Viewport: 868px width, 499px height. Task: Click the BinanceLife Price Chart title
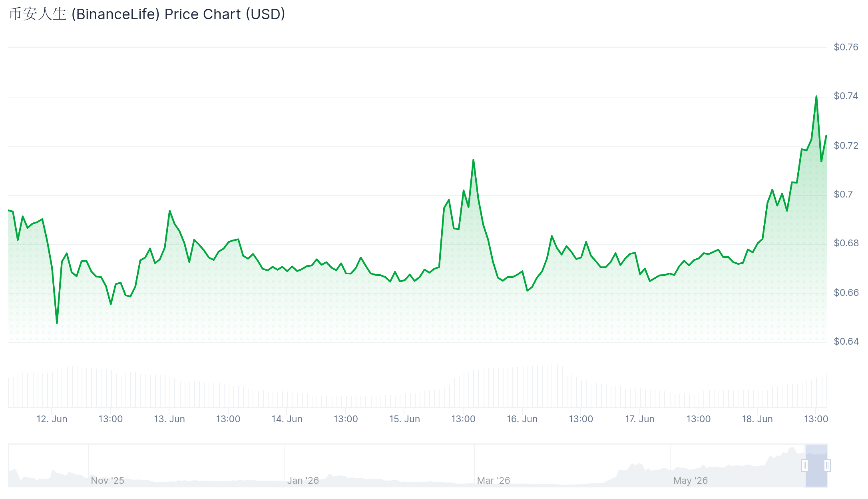[x=147, y=14]
